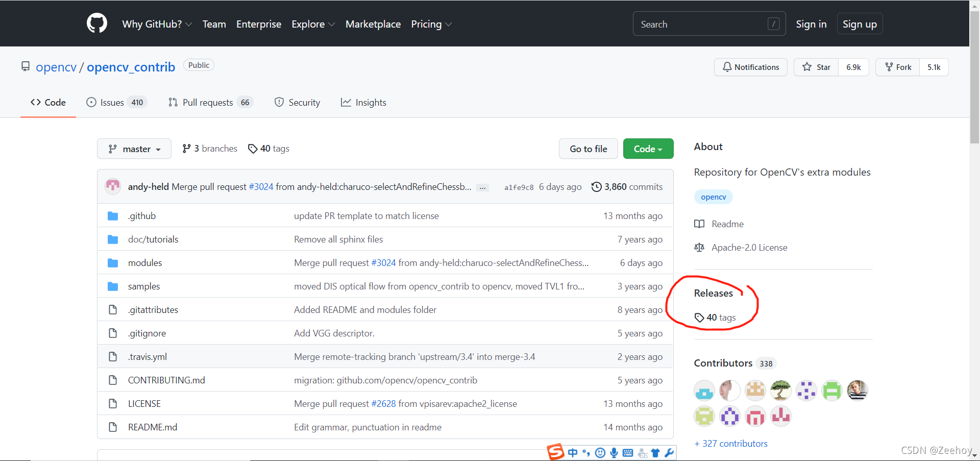Click the Notifications bell button
980x461 pixels.
(x=750, y=67)
